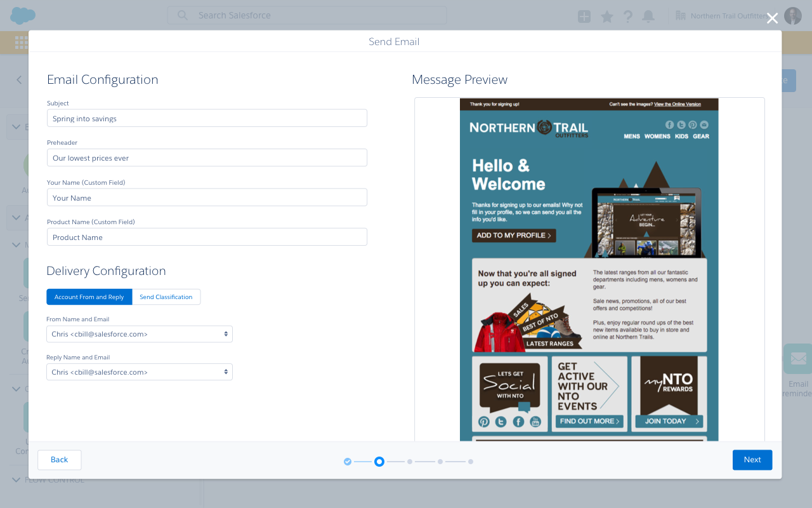Open Reply Name and Email dropdown

tap(140, 372)
